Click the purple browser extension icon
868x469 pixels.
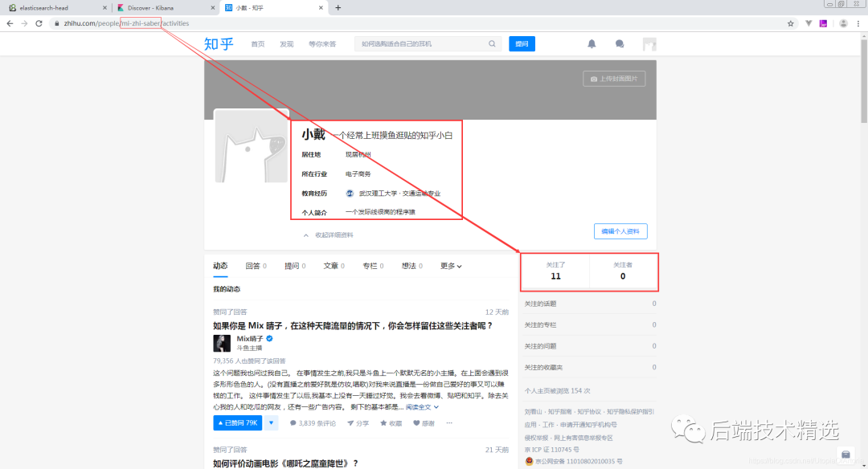pos(823,23)
